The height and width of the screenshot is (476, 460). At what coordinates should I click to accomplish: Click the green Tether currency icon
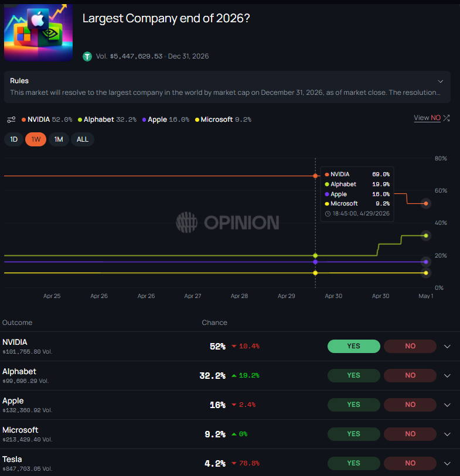point(87,56)
